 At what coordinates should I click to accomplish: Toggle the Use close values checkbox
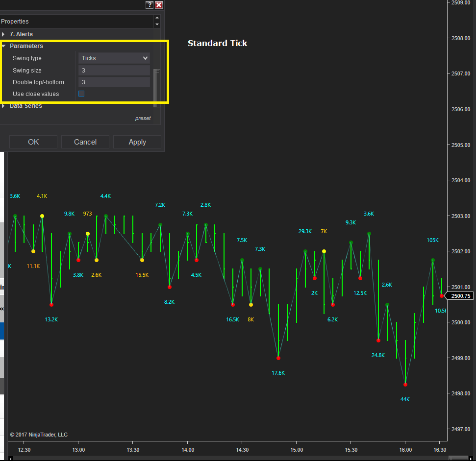point(81,94)
